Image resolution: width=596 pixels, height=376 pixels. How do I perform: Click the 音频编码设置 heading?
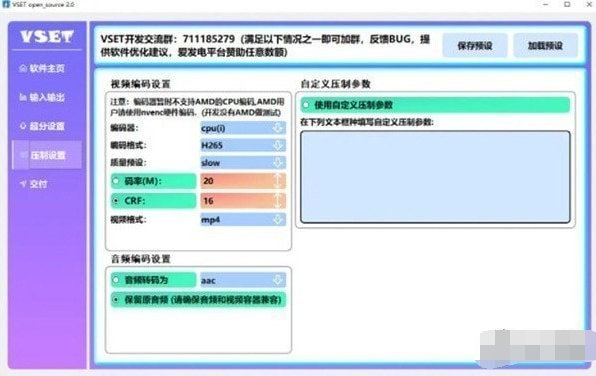[x=140, y=259]
